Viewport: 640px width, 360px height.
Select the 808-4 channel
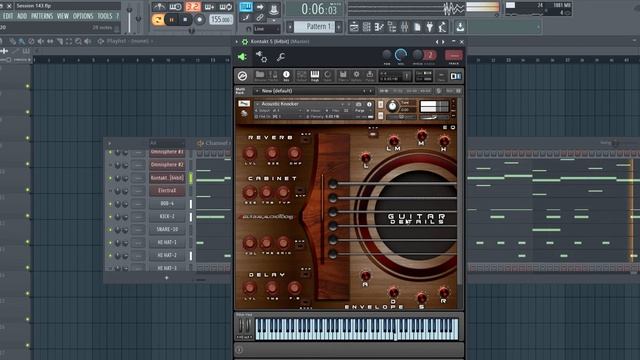[167, 204]
